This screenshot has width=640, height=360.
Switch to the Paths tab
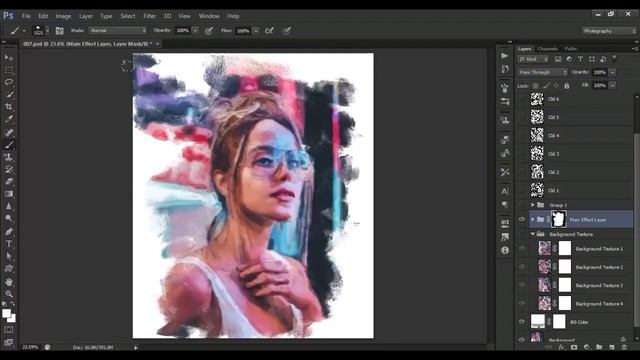[571, 49]
